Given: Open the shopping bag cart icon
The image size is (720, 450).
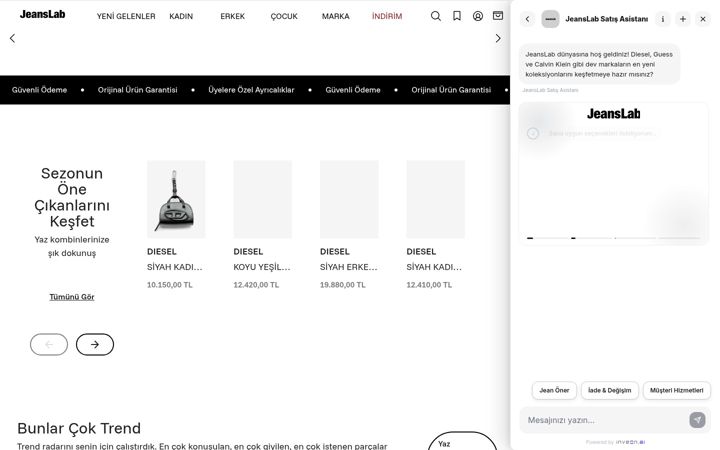Looking at the screenshot, I should point(498,16).
